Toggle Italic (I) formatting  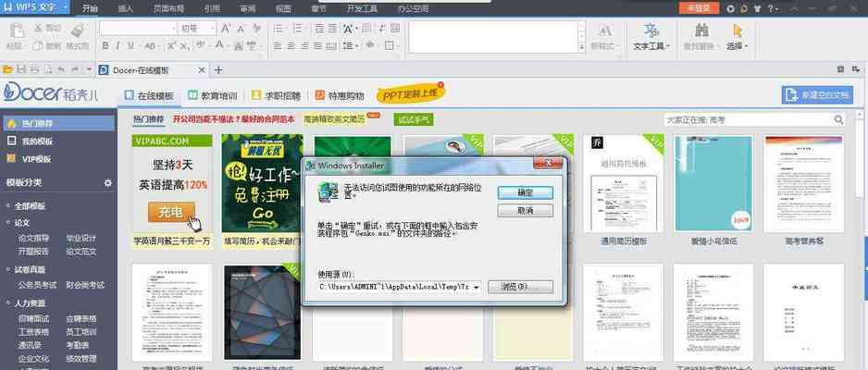(x=118, y=45)
